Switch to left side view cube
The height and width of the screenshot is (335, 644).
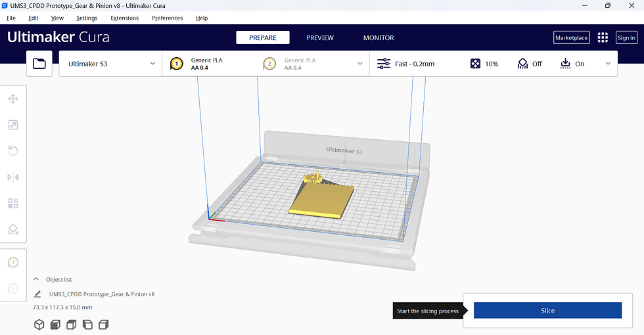(x=87, y=324)
